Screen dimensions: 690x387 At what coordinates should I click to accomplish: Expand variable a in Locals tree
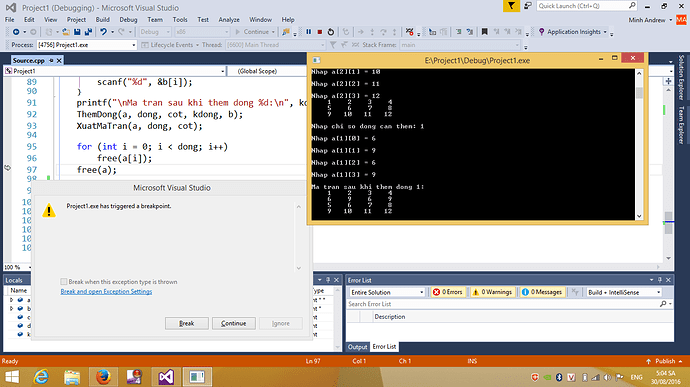[11, 300]
